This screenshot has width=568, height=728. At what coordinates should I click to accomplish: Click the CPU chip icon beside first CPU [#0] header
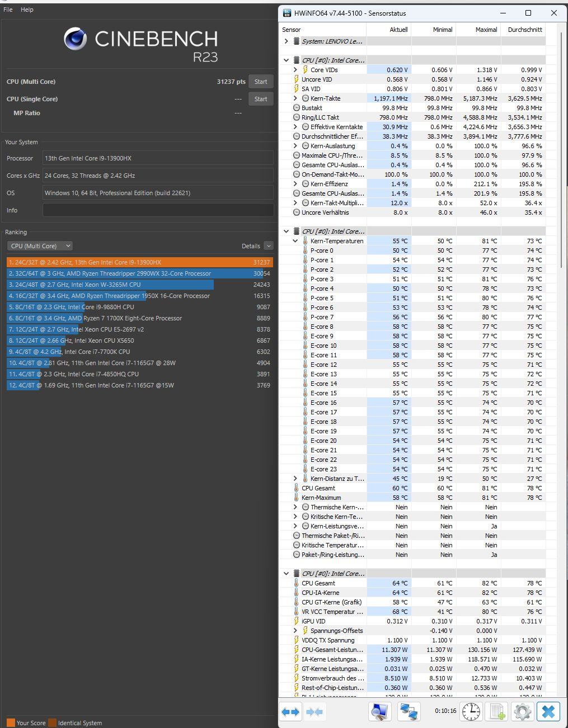pos(296,60)
